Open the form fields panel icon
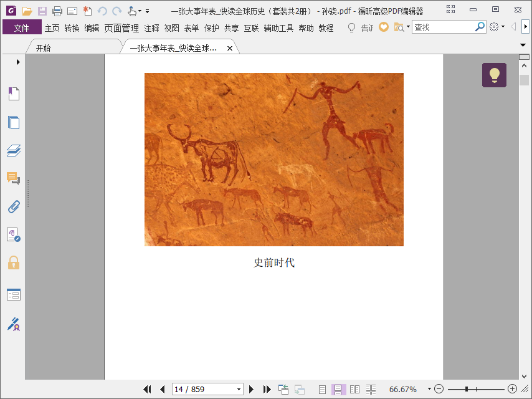 14,294
